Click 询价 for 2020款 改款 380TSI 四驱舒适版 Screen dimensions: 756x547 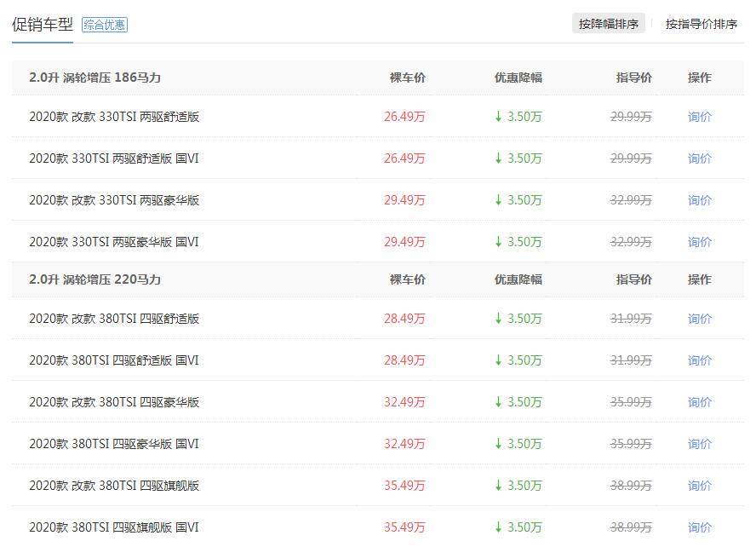click(x=700, y=319)
